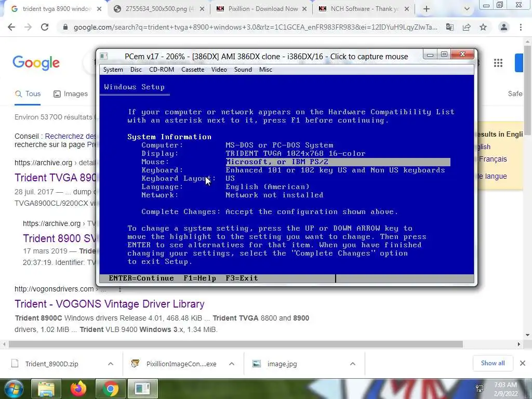Click the highlighted Microsoft, or IBM PS/2 line

click(x=338, y=162)
